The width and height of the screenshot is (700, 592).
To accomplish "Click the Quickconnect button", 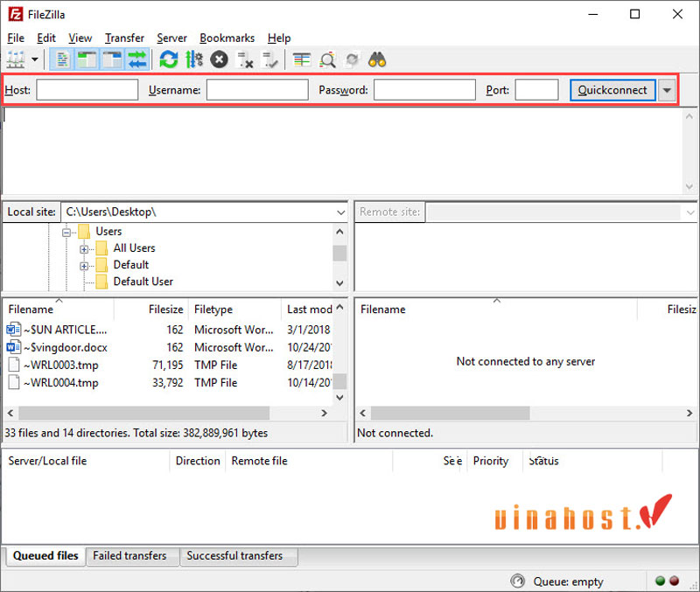I will (612, 90).
